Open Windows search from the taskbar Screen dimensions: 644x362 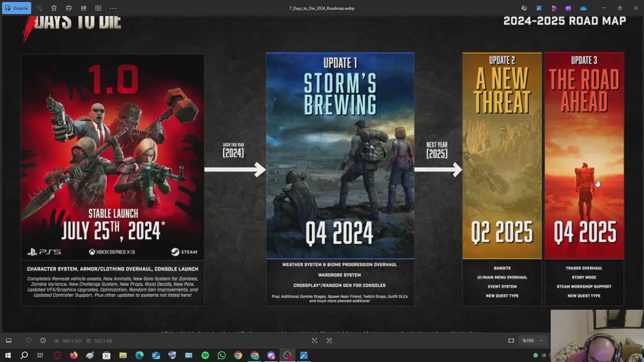click(x=24, y=355)
